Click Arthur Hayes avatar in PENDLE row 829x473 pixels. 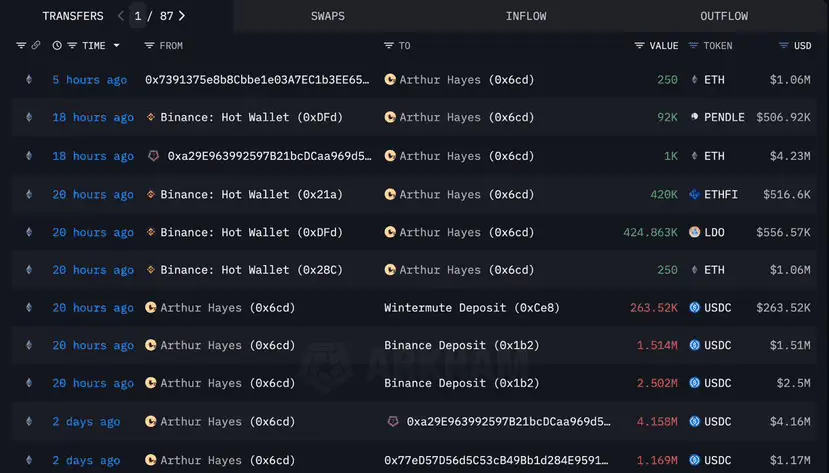point(390,117)
